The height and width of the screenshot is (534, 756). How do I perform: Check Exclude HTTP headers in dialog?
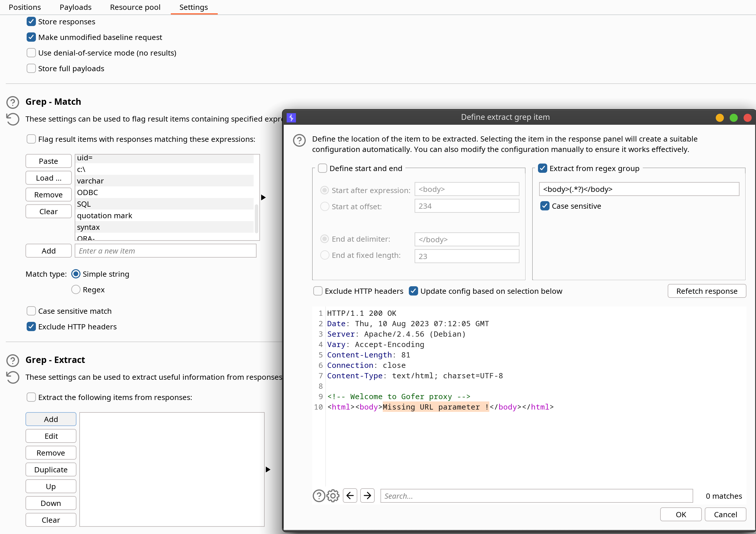tap(317, 291)
